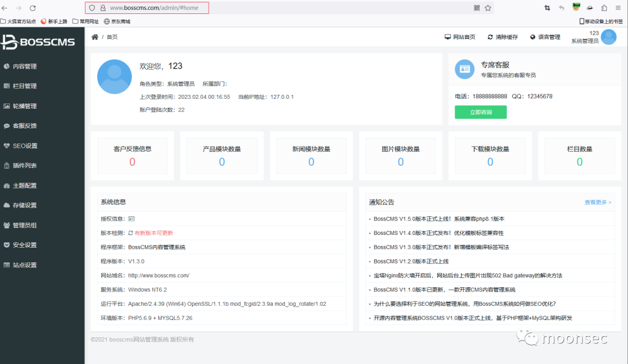
Task: Open the 火狐官方站点 bookmark
Action: [x=19, y=21]
